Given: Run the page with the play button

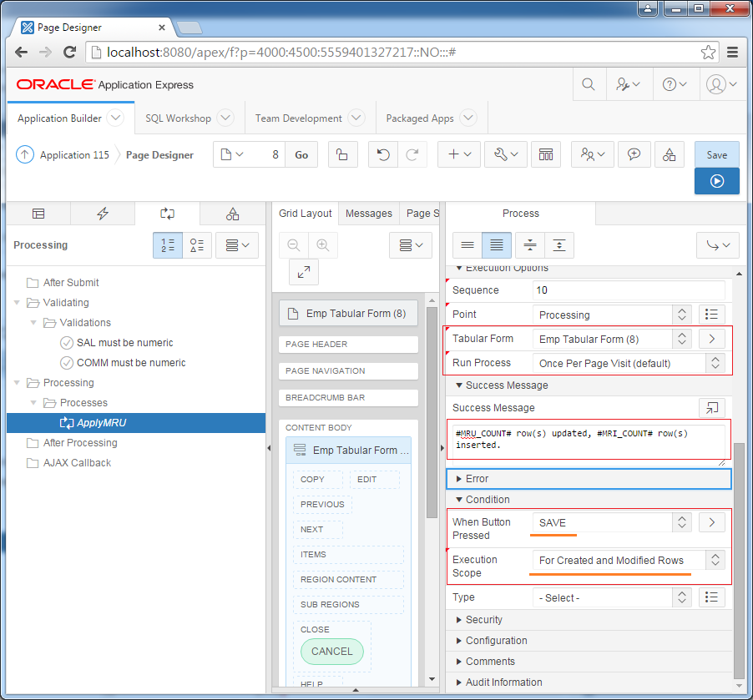Looking at the screenshot, I should click(x=716, y=181).
